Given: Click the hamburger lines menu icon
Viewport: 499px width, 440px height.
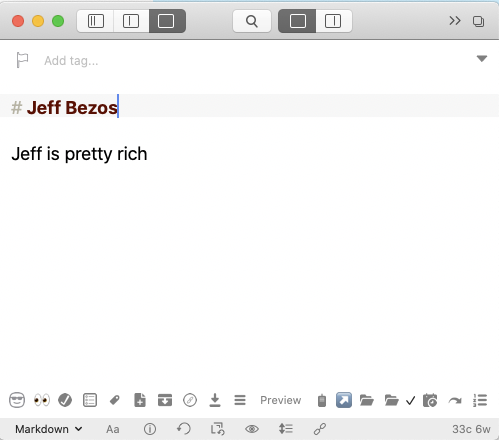Looking at the screenshot, I should point(240,400).
